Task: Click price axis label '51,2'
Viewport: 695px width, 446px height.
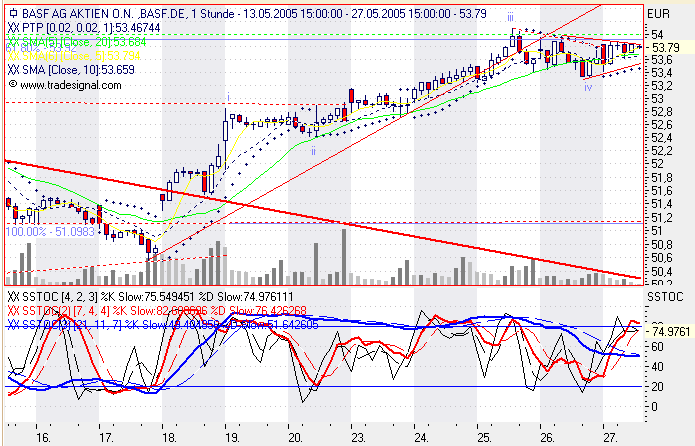Action: point(662,218)
